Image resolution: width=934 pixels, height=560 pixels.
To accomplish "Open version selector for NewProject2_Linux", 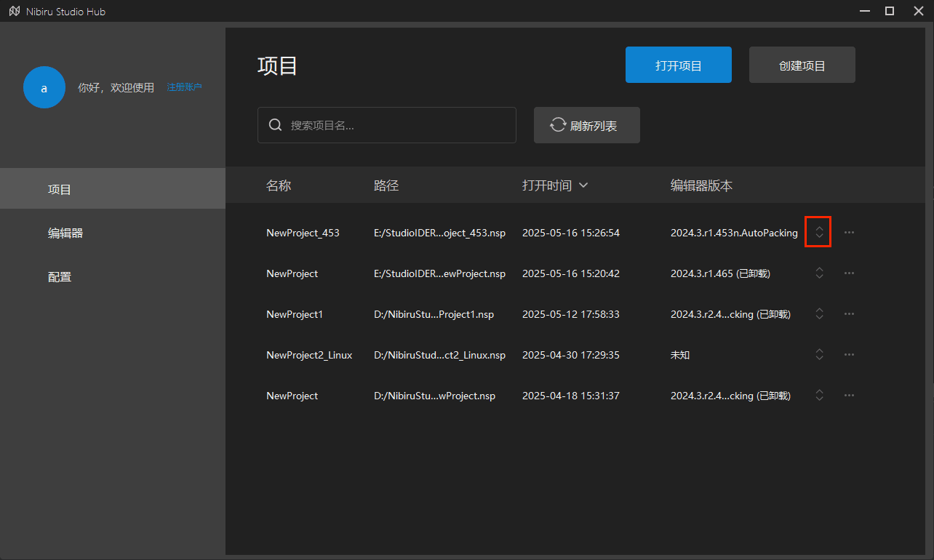I will click(x=819, y=355).
